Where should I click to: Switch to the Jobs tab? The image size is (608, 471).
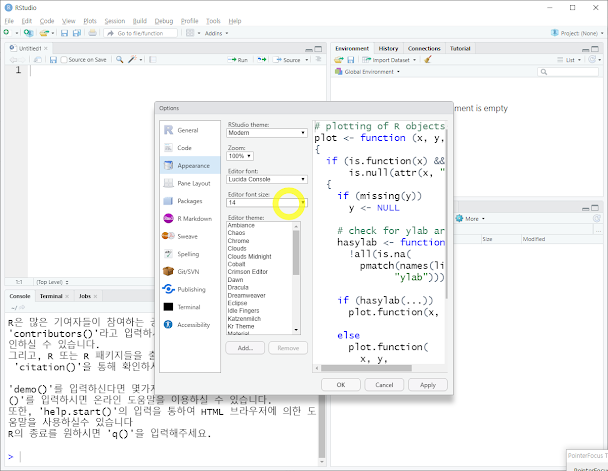point(85,296)
